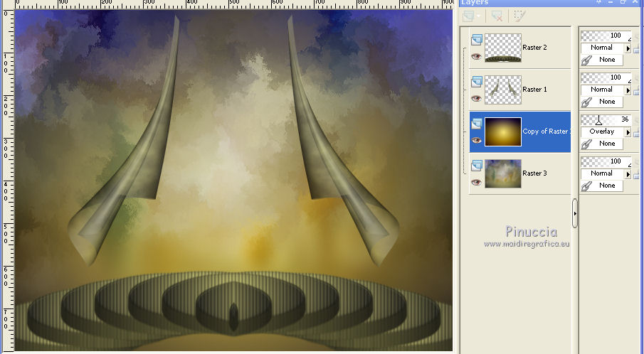The width and height of the screenshot is (644, 354).
Task: Click the Copy of Raster gradient thumbnail
Action: pyautogui.click(x=503, y=132)
